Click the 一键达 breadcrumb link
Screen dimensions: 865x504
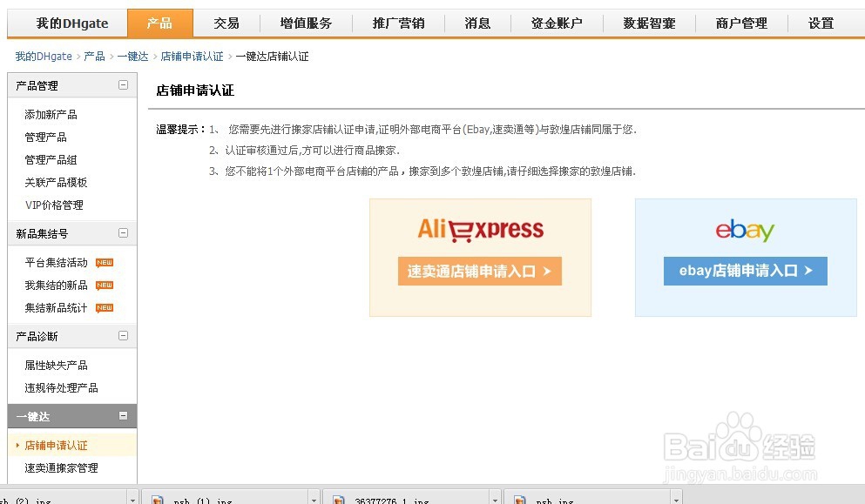[133, 57]
